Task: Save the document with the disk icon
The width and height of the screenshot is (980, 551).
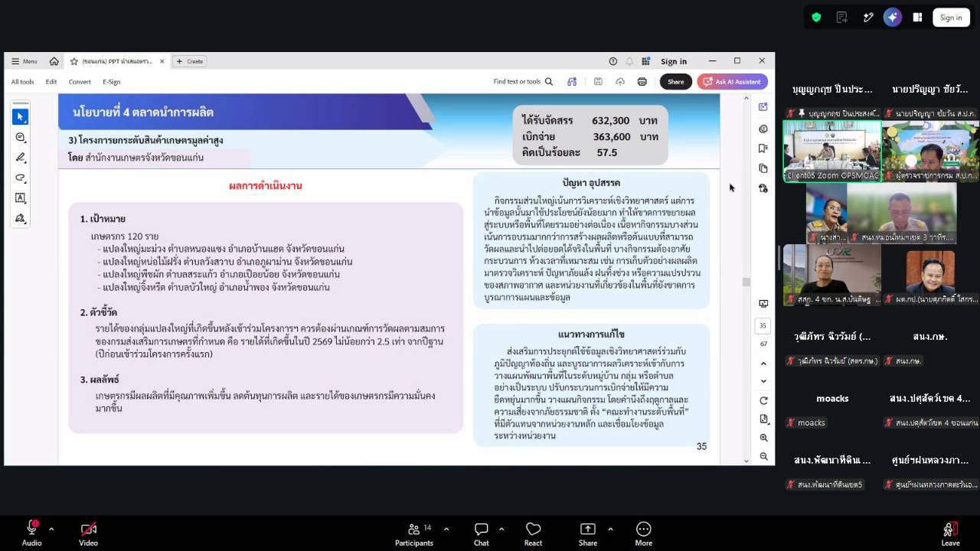Action: 598,82
